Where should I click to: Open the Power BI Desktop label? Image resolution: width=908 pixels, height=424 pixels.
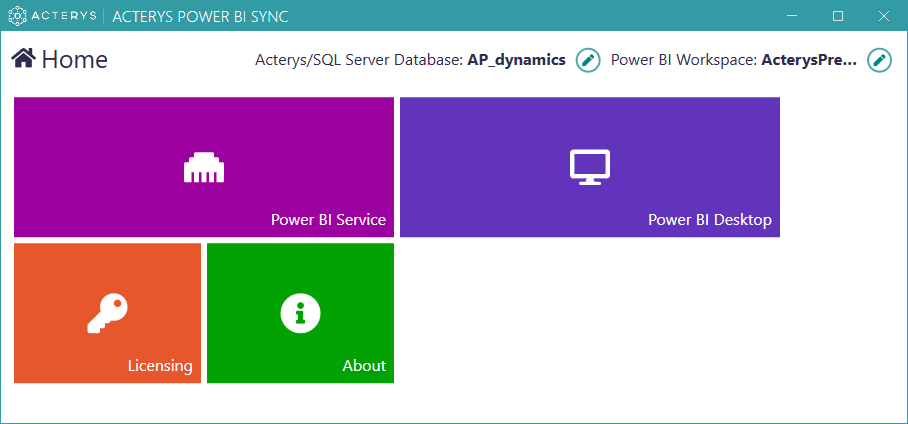(710, 220)
